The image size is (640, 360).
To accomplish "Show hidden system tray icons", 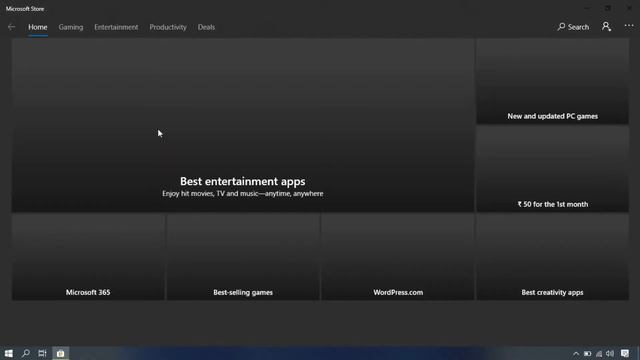I will click(576, 354).
